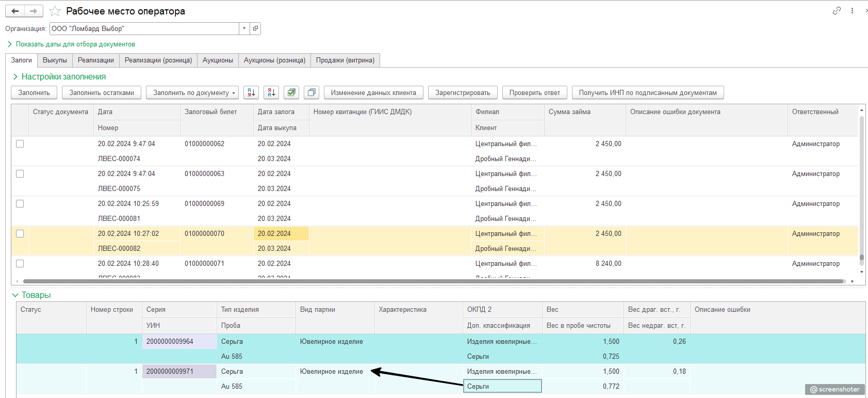Select series cell 200000009964

179,341
